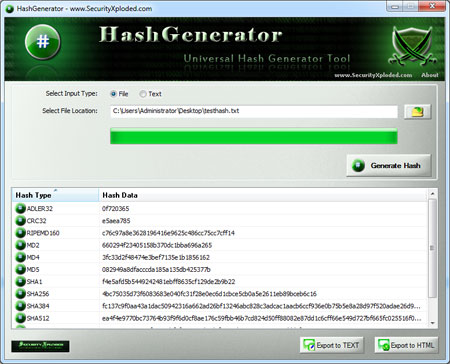Click Export to HTML button
This screenshot has width=450, height=364.
click(407, 345)
